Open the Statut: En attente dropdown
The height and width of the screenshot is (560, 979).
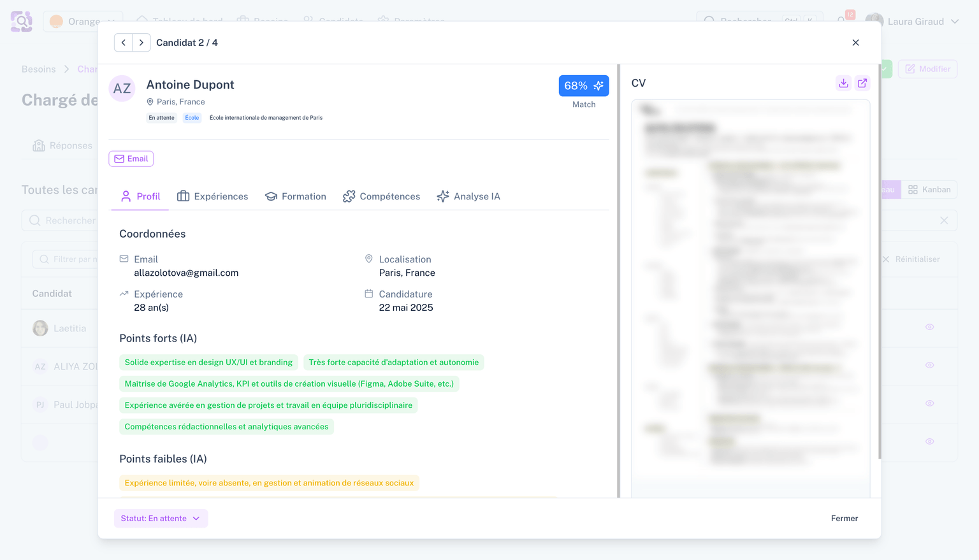[161, 519]
